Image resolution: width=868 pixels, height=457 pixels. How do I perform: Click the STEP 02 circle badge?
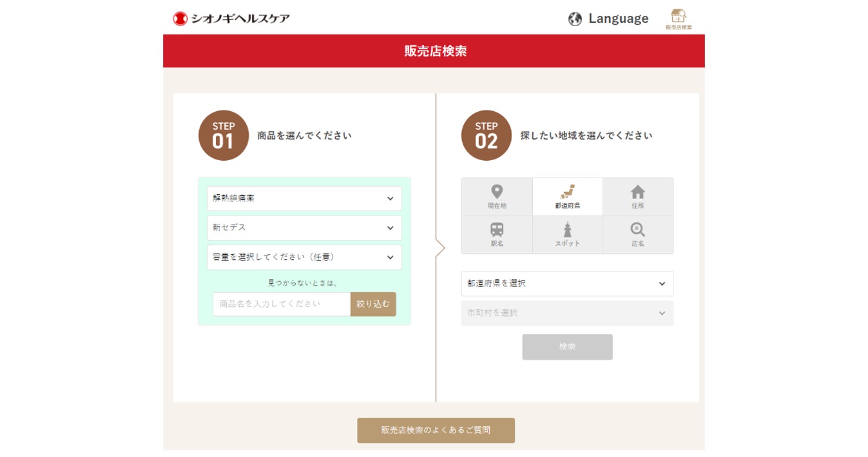pos(487,135)
